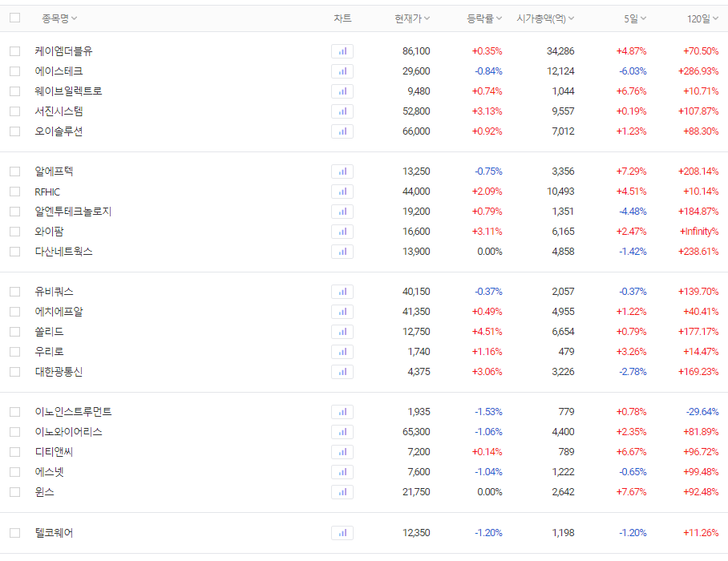Viewport: 728px width, 561px height.
Task: Check the box for 케이엠더블유
Action: 15,51
